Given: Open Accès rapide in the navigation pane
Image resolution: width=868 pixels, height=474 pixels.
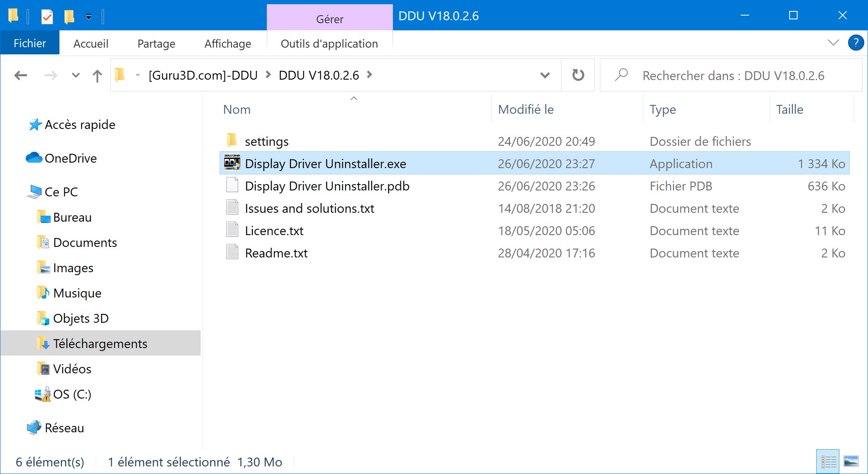Looking at the screenshot, I should point(80,125).
